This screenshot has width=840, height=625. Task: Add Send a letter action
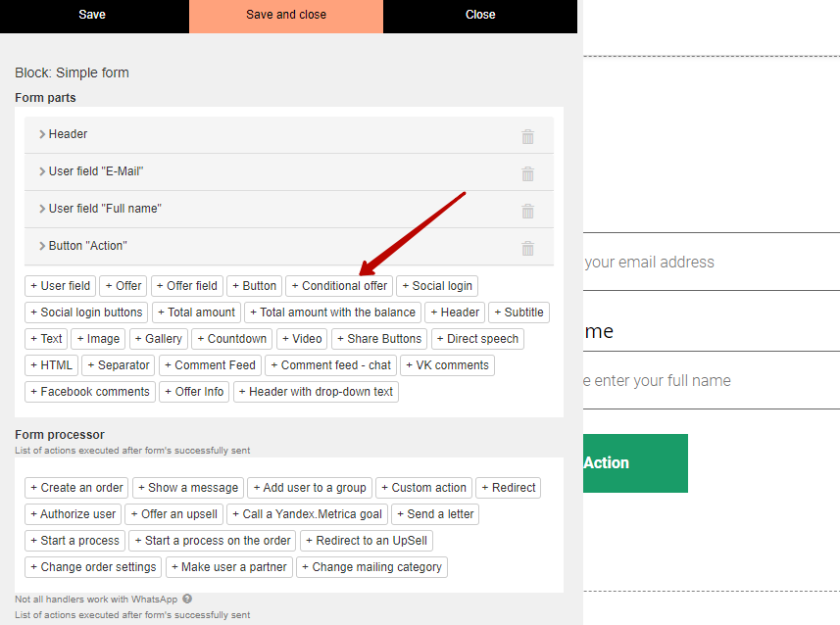click(x=435, y=514)
